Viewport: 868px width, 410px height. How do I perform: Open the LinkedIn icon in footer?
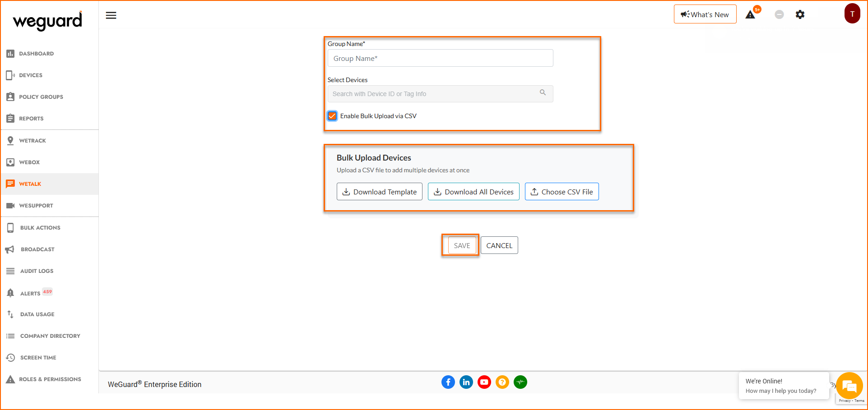point(466,382)
